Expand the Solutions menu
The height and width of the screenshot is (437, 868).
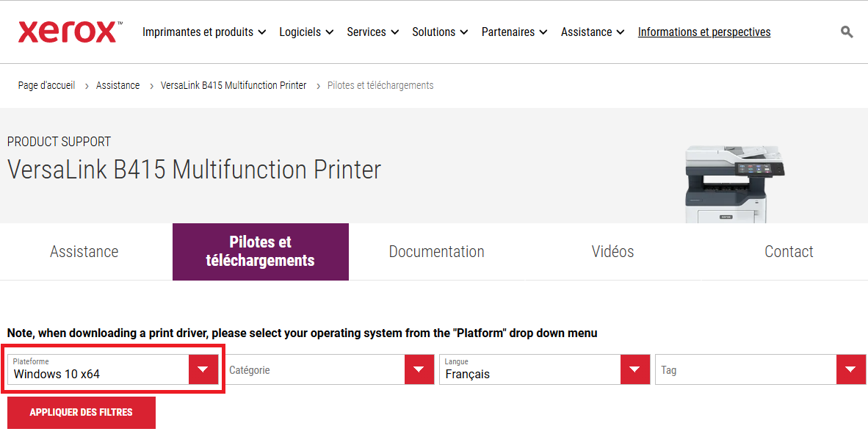click(439, 32)
